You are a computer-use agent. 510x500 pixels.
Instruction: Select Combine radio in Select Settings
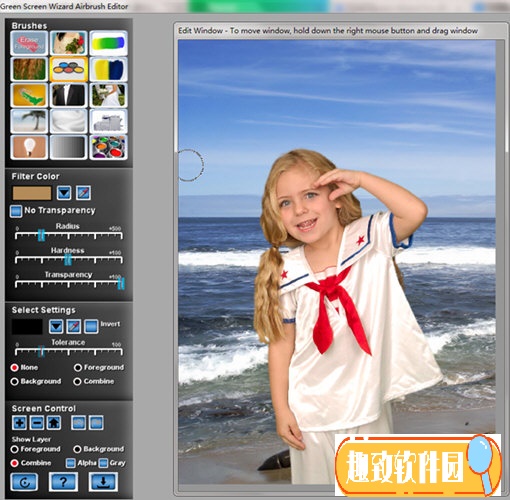(x=77, y=382)
